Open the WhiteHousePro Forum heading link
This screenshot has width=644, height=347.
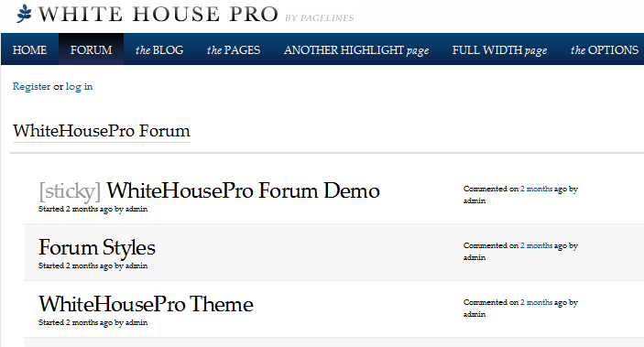coord(102,131)
